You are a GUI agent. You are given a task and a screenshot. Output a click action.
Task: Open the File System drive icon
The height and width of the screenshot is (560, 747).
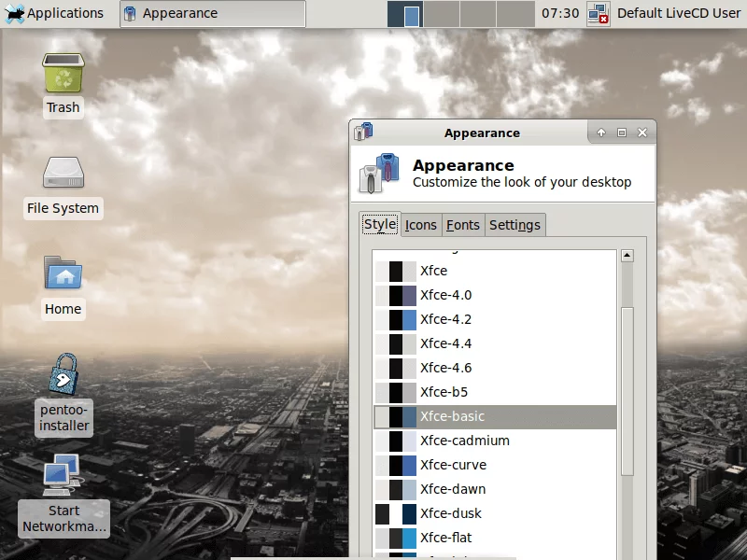point(63,174)
